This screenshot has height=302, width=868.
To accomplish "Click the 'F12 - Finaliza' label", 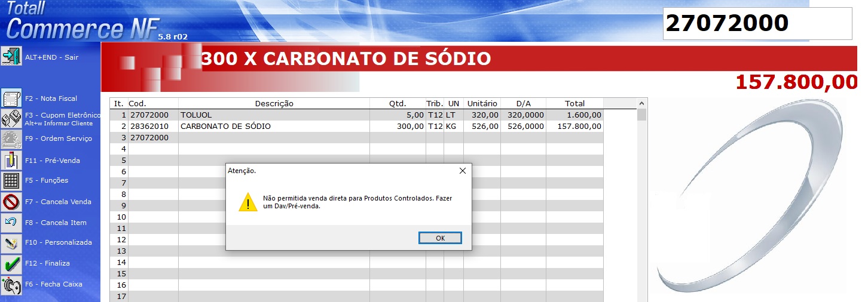I will point(47,263).
